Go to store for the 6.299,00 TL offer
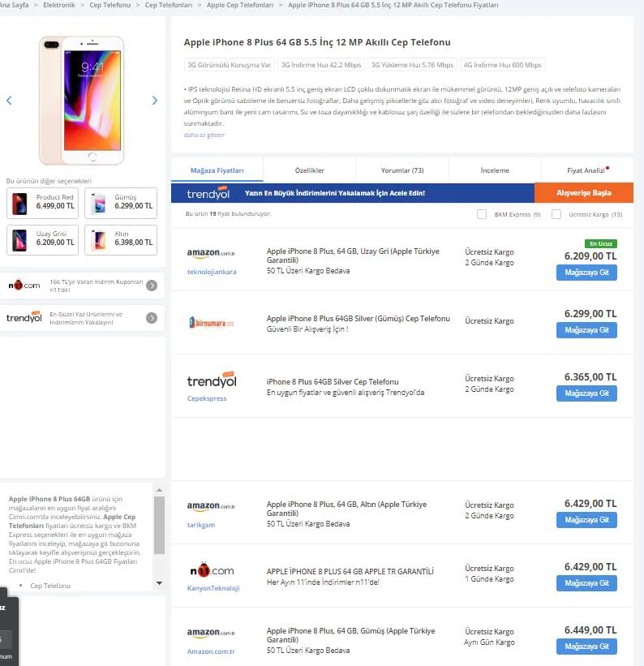The height and width of the screenshot is (666, 644). pyautogui.click(x=586, y=330)
